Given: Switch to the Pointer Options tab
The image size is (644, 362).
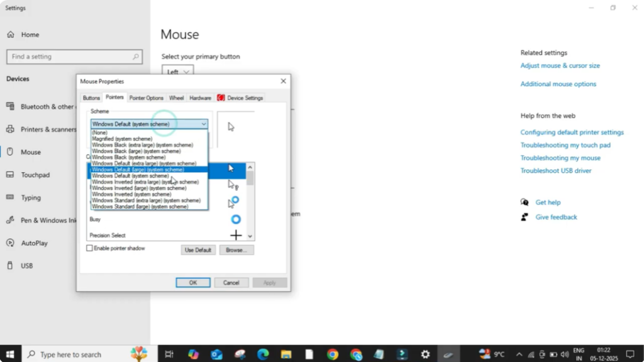Looking at the screenshot, I should 146,97.
